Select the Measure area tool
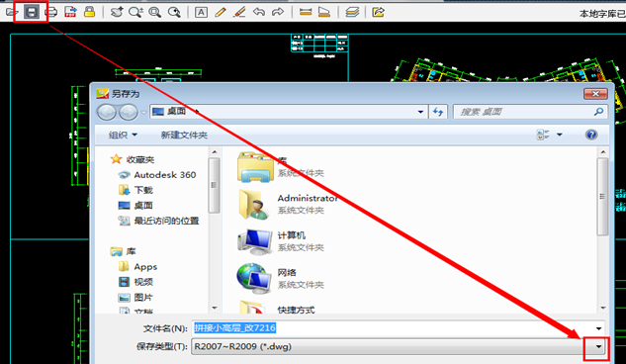626x364 pixels. click(324, 12)
